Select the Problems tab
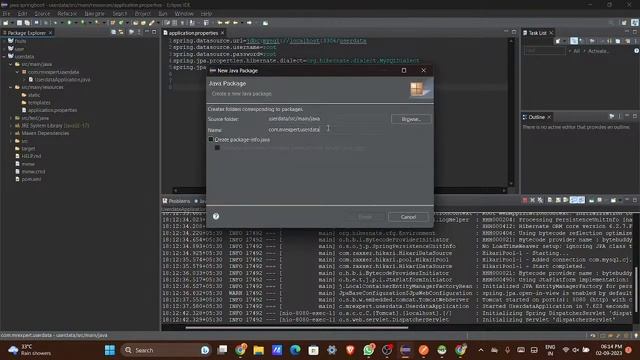The width and height of the screenshot is (640, 360). (177, 201)
